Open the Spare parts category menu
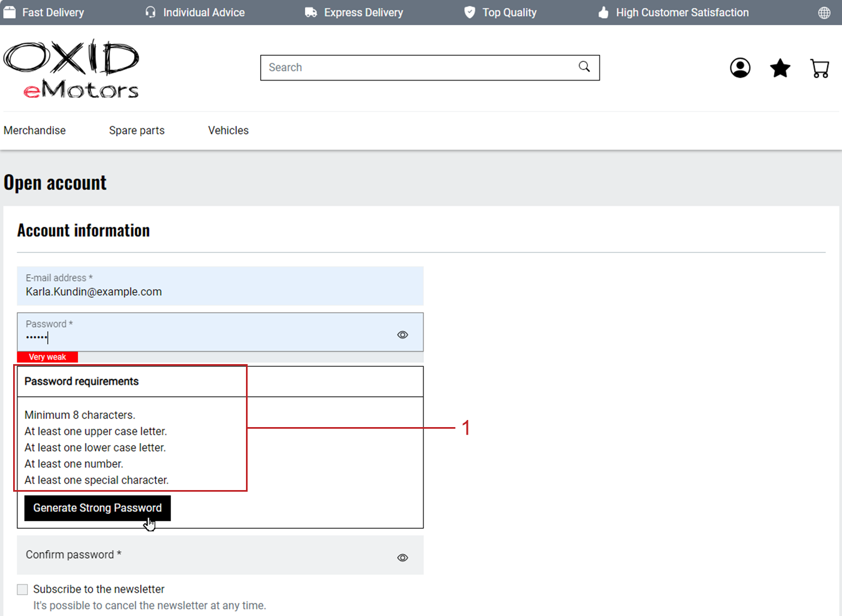 (136, 130)
